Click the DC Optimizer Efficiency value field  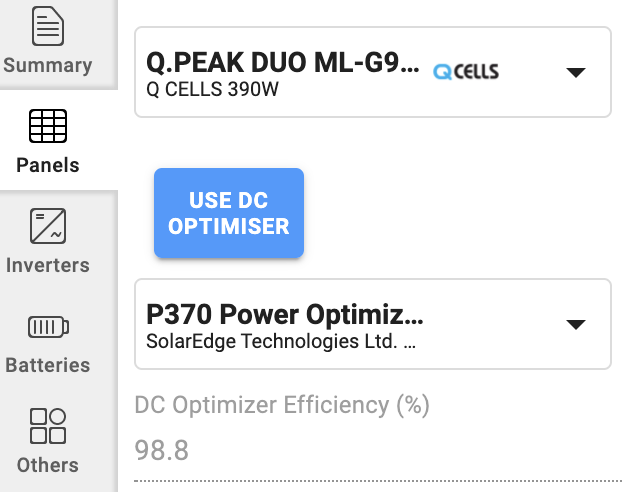point(378,450)
